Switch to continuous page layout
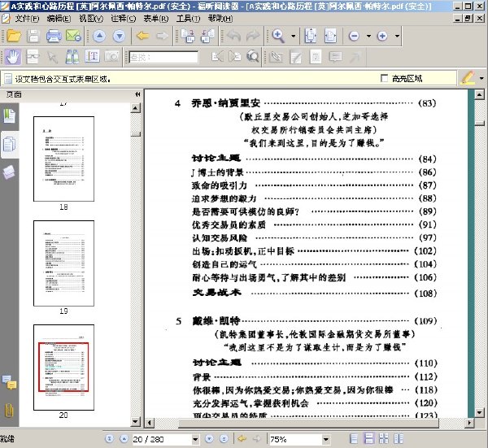 [368, 439]
